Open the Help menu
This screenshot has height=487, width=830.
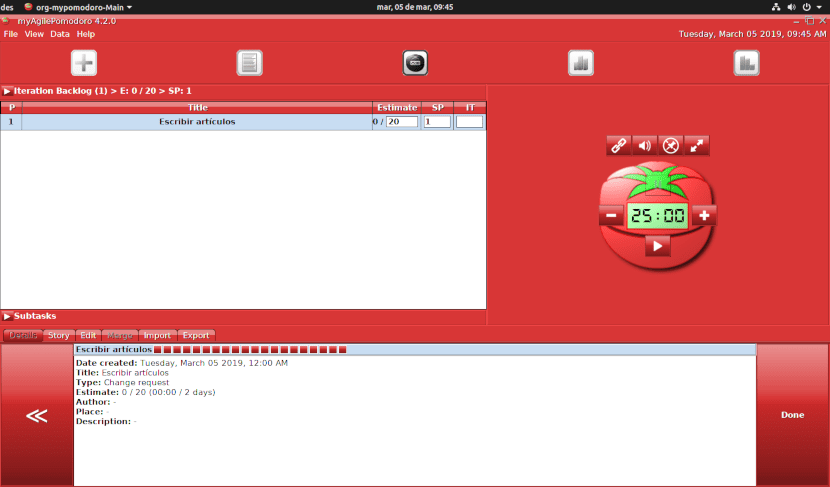click(86, 34)
